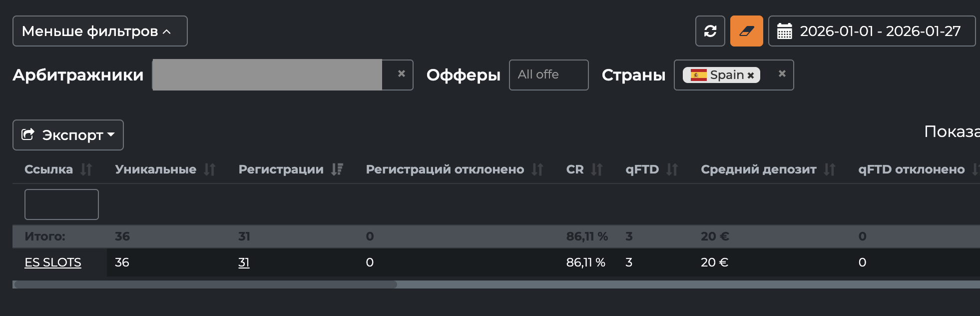
Task: Click the Ссылка column filter input
Action: coord(61,204)
